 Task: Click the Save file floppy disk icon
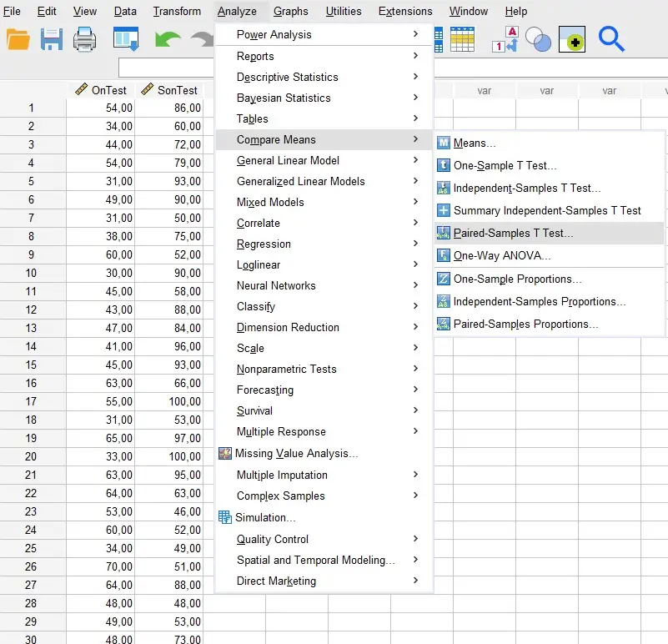click(52, 40)
